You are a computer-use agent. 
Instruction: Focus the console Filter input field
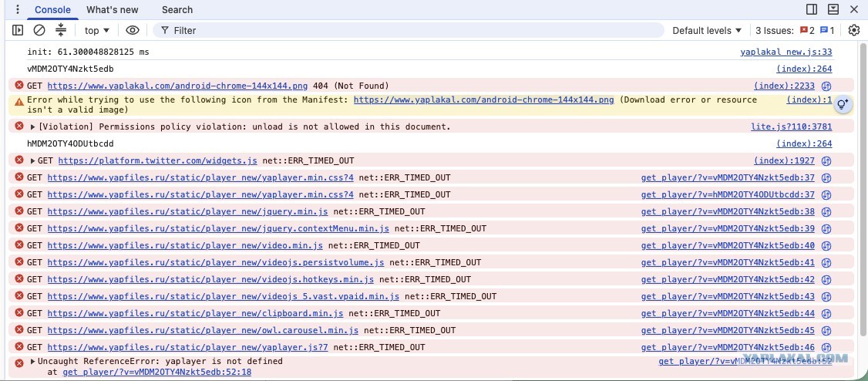[x=409, y=30]
